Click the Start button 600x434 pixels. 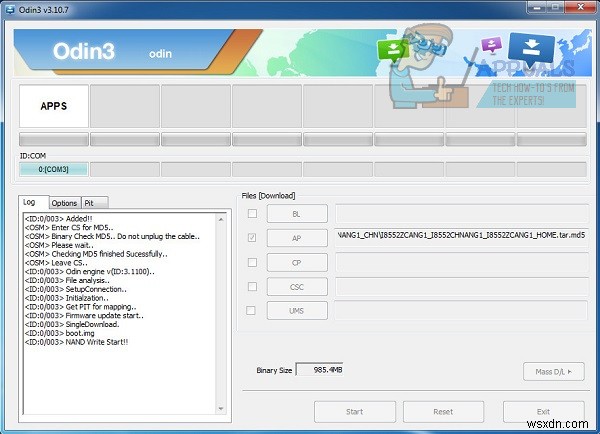(355, 412)
